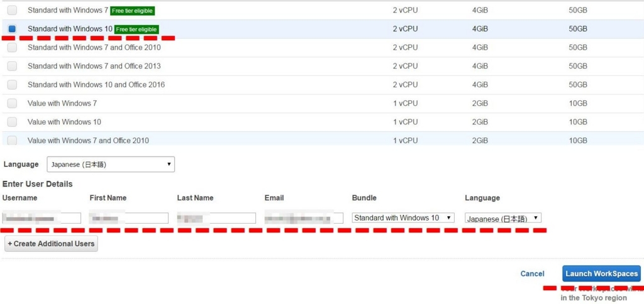The image size is (644, 304).
Task: Click '2GiB' in Value with Windows 10 row
Action: point(480,122)
